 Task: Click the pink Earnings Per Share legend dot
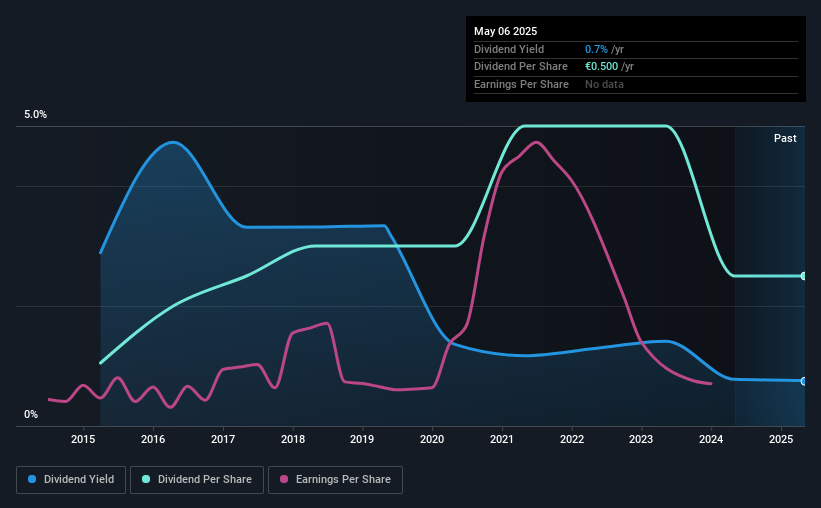(x=284, y=479)
